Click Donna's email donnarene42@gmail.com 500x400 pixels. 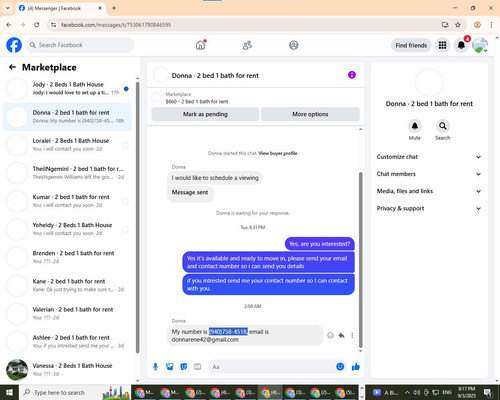click(205, 340)
